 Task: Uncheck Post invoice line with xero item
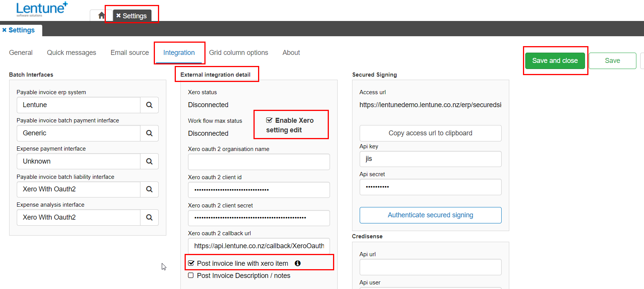tap(191, 263)
